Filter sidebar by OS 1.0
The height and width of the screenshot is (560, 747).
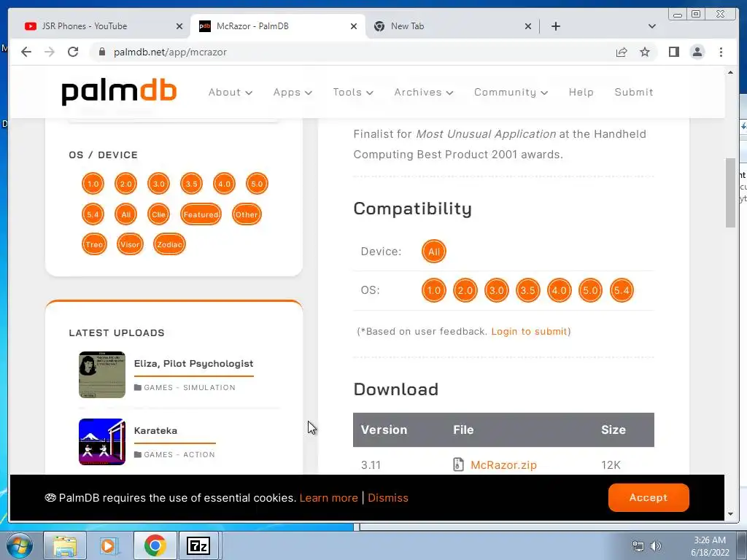click(93, 184)
